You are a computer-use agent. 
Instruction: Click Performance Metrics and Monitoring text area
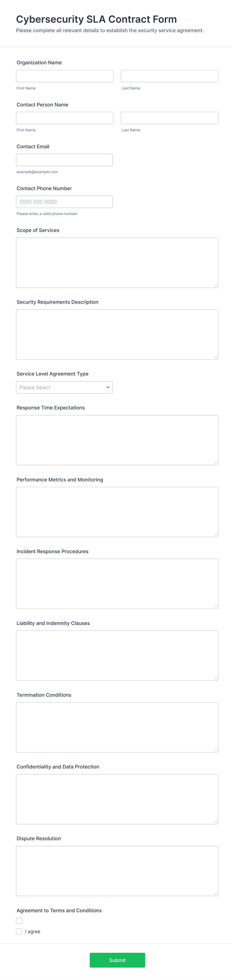tap(117, 512)
